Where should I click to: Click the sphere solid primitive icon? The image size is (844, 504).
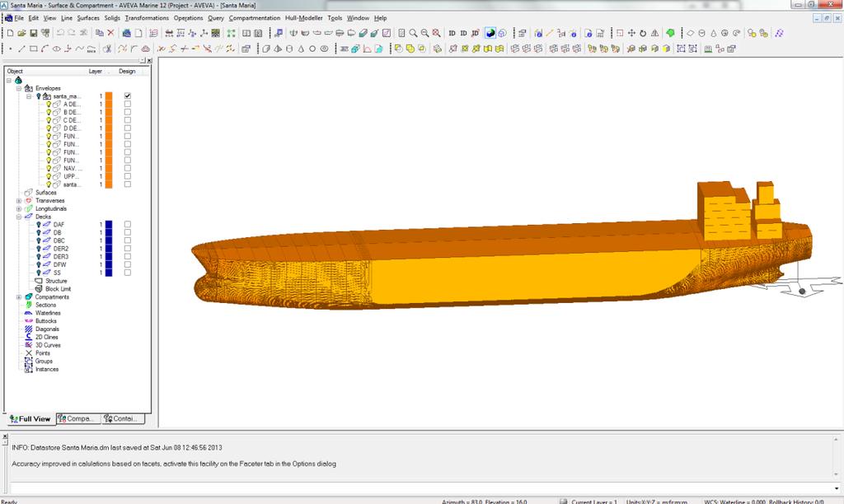point(312,49)
